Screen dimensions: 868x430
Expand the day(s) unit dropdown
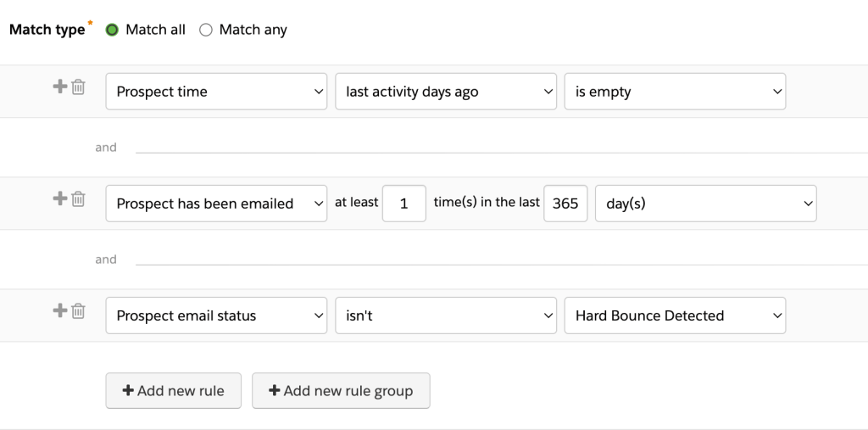(x=705, y=204)
